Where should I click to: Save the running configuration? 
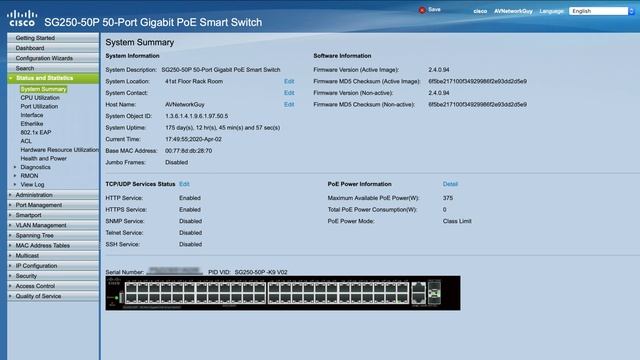click(x=434, y=9)
